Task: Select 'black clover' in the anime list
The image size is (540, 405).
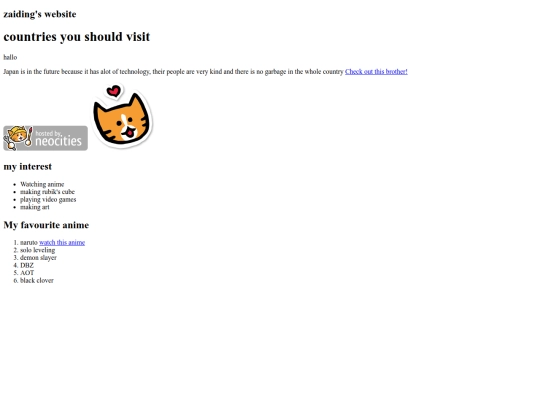Action: click(37, 280)
